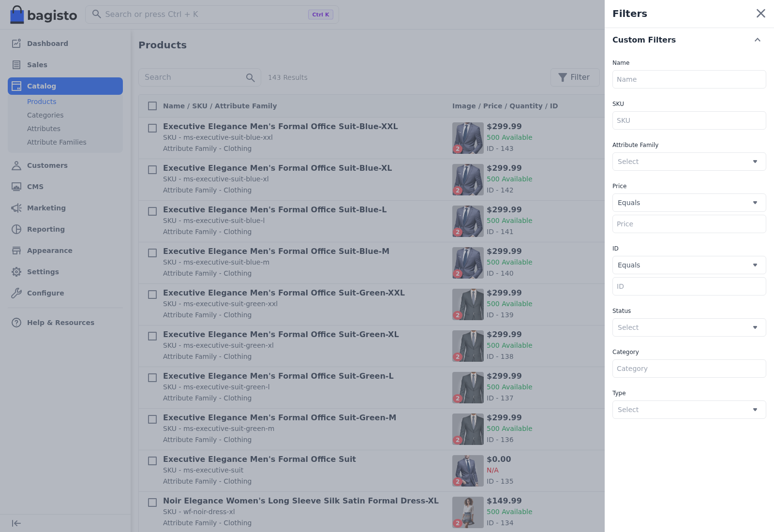Click the CMS sidebar icon
Image resolution: width=774 pixels, height=532 pixels.
coord(16,187)
